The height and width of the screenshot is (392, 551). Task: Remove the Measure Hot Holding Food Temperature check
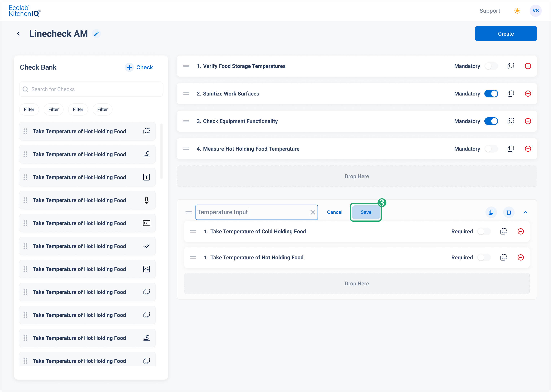point(528,149)
